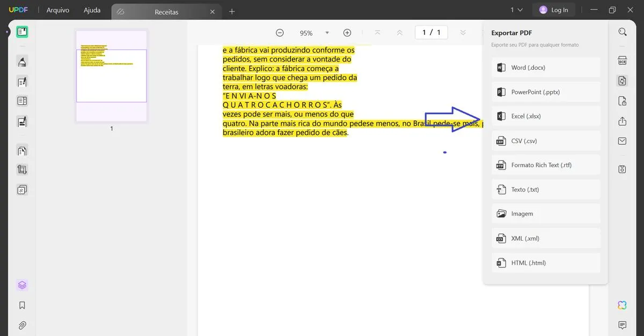Open the zoom level dropdown at 95%
644x336 pixels.
327,33
